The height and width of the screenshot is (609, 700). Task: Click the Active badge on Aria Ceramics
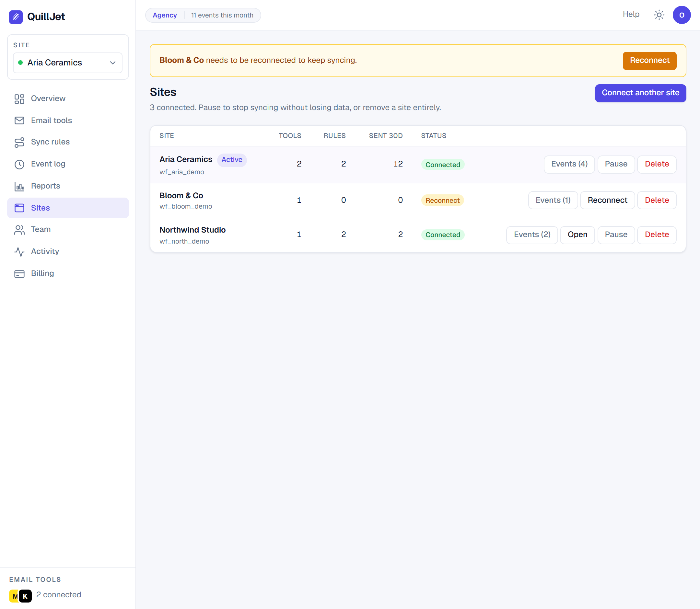pyautogui.click(x=232, y=160)
